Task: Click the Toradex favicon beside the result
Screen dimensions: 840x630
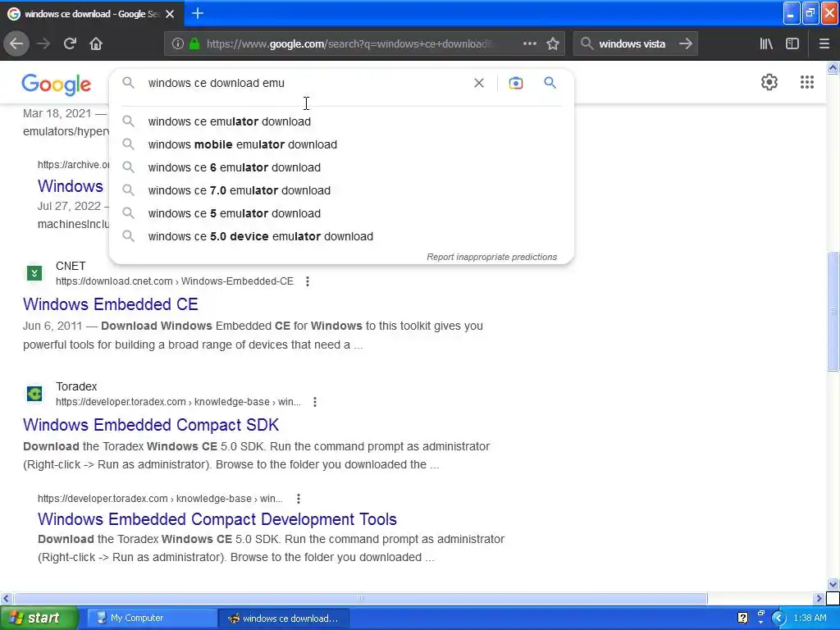Action: 34,394
